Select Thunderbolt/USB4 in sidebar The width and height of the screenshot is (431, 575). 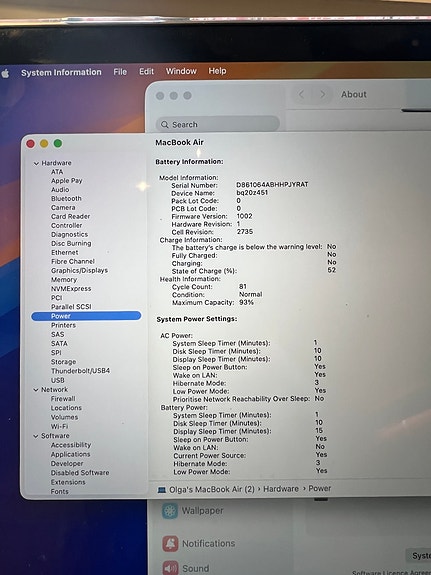[x=80, y=371]
